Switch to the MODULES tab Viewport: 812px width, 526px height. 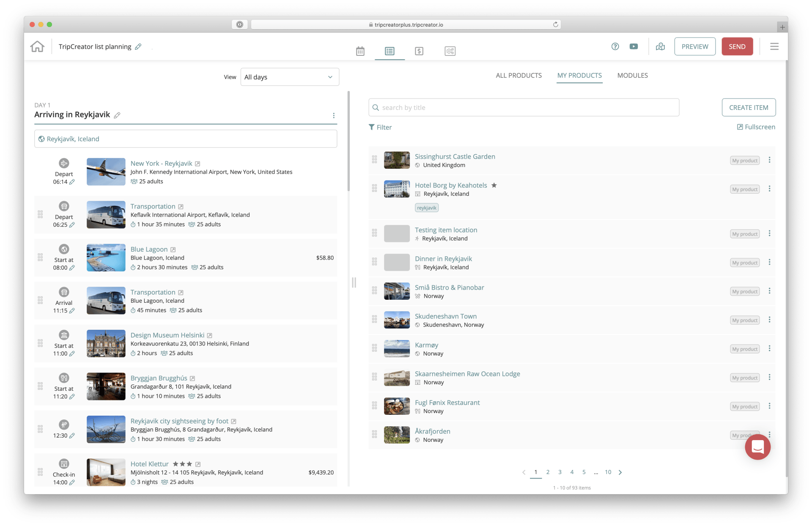tap(632, 75)
